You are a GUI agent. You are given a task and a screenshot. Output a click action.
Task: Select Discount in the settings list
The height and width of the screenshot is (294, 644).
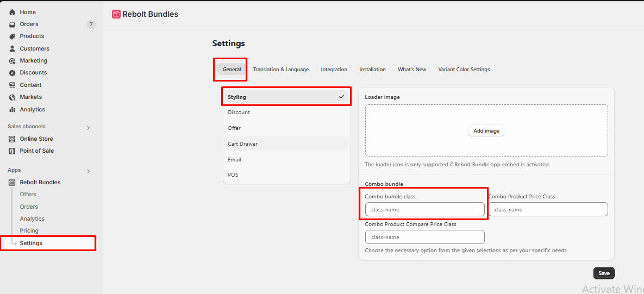point(286,112)
